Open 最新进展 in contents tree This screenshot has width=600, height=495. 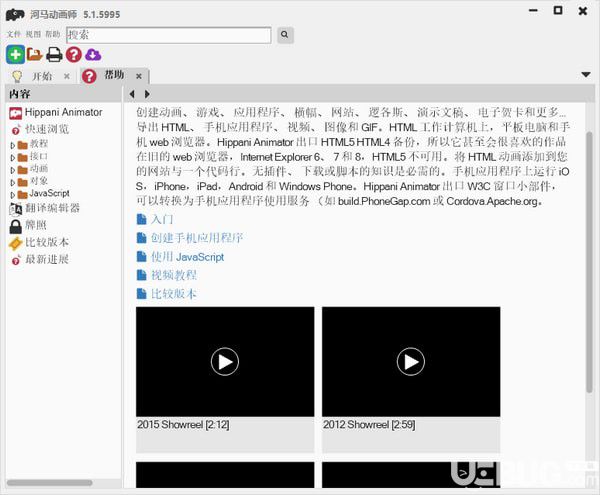coord(47,259)
